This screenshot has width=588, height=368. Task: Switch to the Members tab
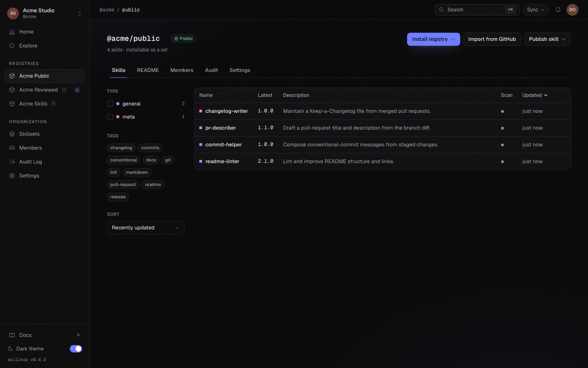point(182,70)
